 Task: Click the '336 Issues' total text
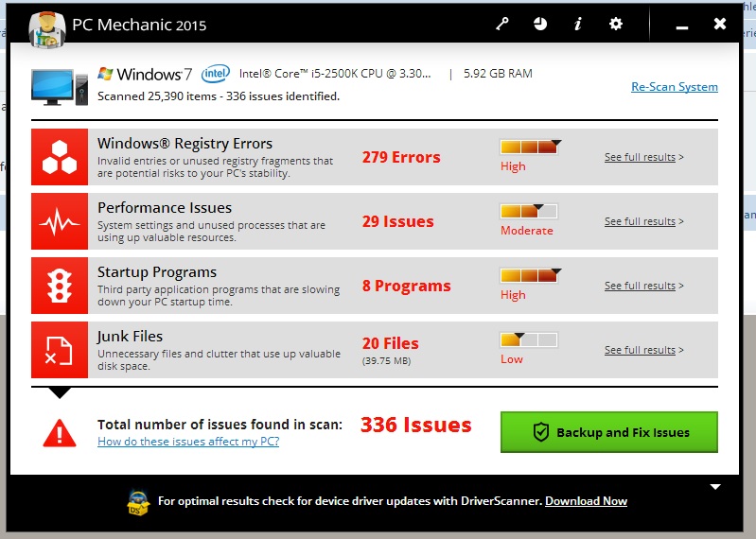[x=416, y=425]
